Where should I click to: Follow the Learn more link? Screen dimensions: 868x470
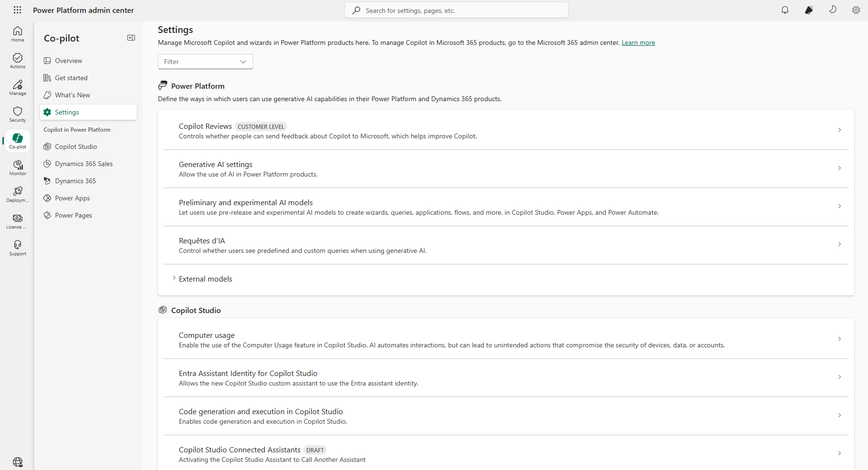pyautogui.click(x=638, y=43)
